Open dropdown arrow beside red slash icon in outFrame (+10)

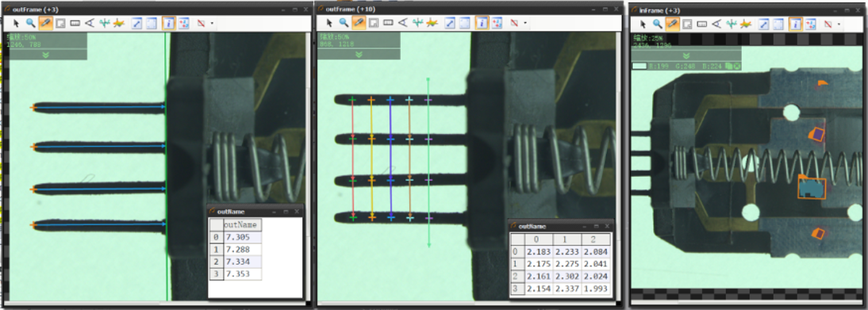coord(524,23)
